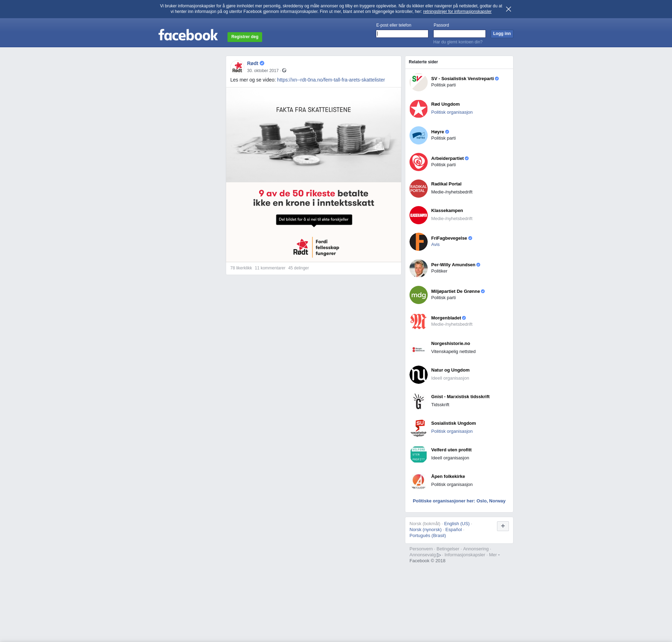
Task: Open the Morgenbladet logo
Action: (x=419, y=322)
